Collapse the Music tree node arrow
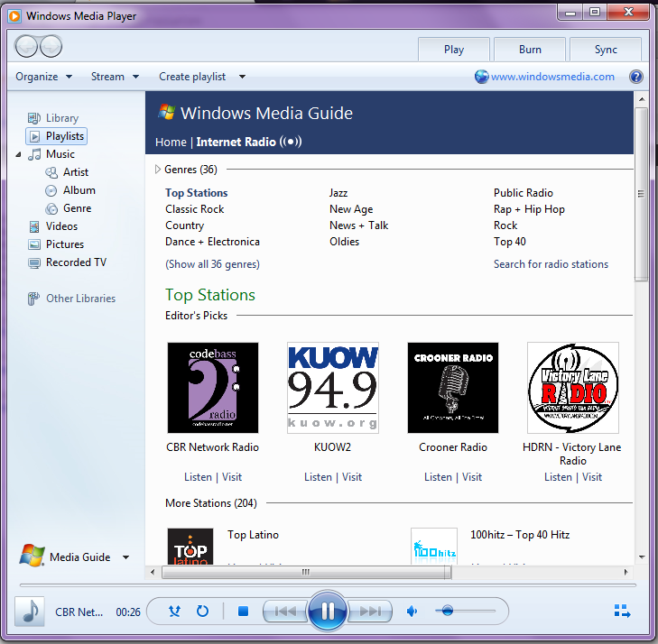This screenshot has height=644, width=658. pyautogui.click(x=18, y=155)
